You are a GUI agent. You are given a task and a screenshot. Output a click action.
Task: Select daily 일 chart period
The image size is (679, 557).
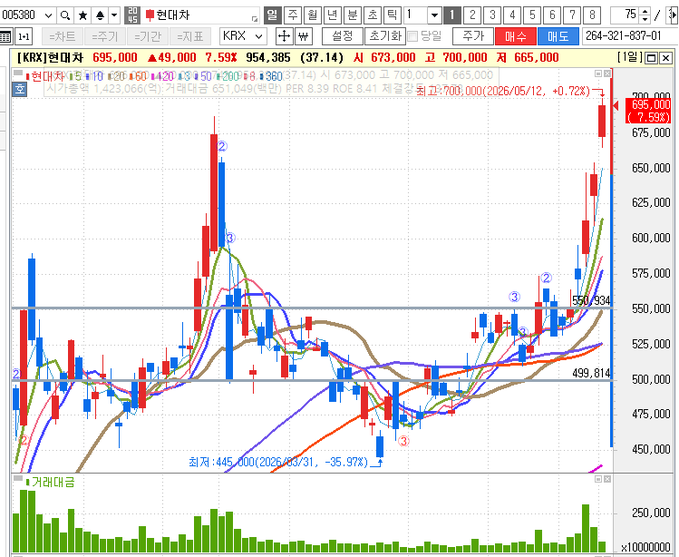[272, 16]
